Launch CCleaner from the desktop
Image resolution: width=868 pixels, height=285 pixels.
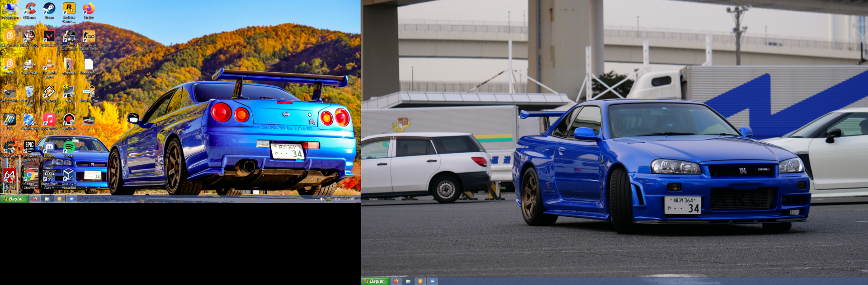click(29, 11)
